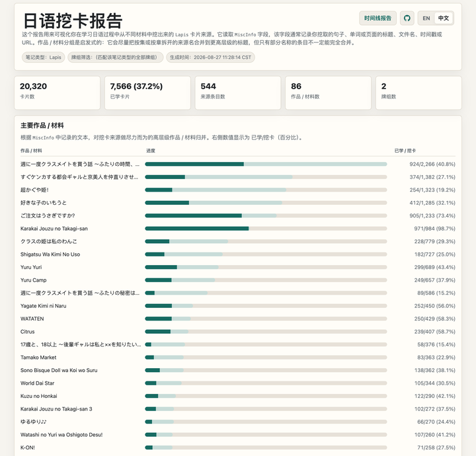The height and width of the screenshot is (456, 476).
Task: Click the ゆるゆり♪♪ row title
Action: 34,422
